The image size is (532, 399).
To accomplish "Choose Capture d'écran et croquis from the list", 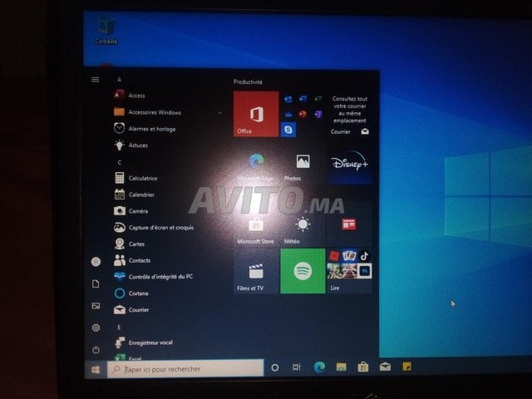I will (x=160, y=227).
